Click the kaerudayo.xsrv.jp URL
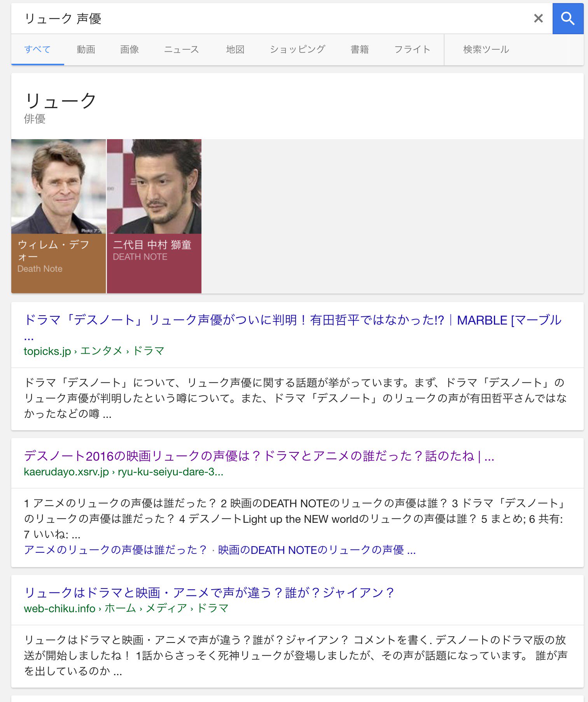The image size is (588, 702). (124, 472)
